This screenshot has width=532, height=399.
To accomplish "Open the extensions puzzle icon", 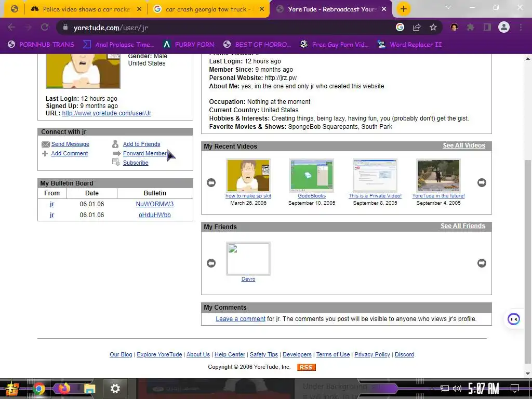I will click(471, 27).
